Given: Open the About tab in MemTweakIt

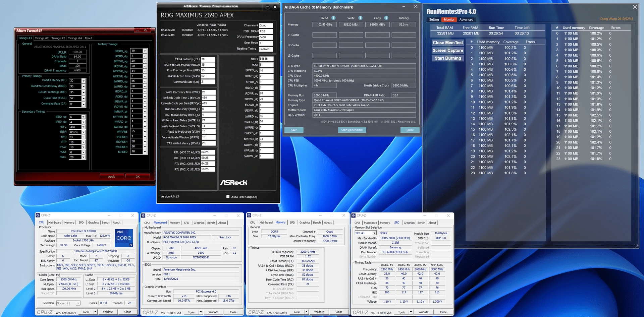Looking at the screenshot, I should (88, 38).
